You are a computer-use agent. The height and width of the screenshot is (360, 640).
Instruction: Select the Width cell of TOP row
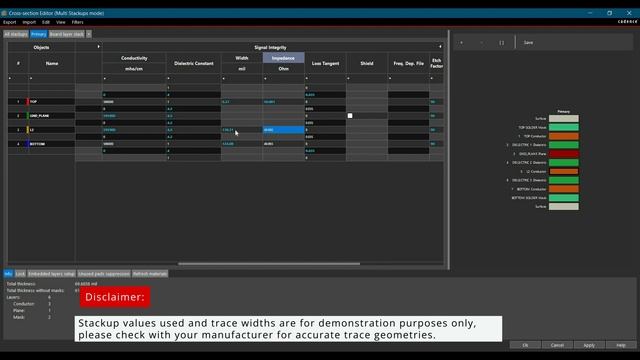(x=242, y=102)
